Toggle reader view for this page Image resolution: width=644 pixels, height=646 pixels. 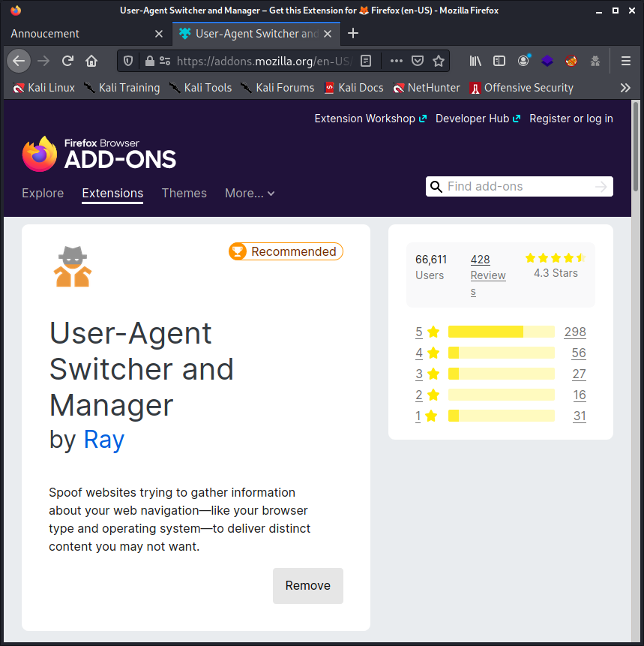point(366,62)
